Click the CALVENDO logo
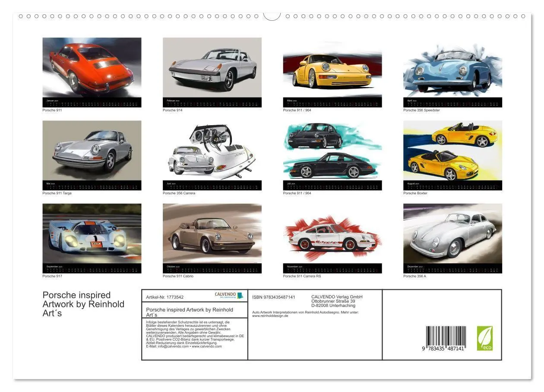 click(x=229, y=296)
